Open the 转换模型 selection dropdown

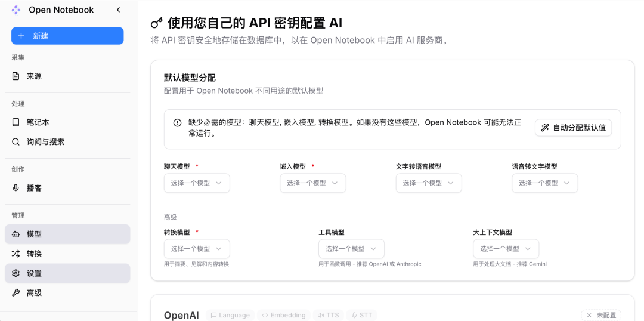point(197,249)
